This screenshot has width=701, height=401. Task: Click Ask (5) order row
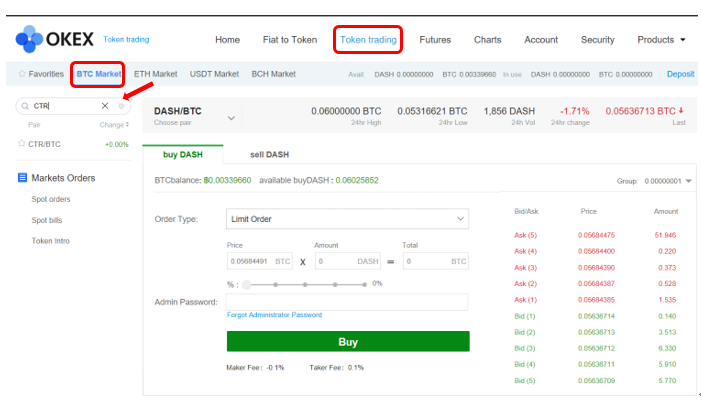(x=595, y=235)
